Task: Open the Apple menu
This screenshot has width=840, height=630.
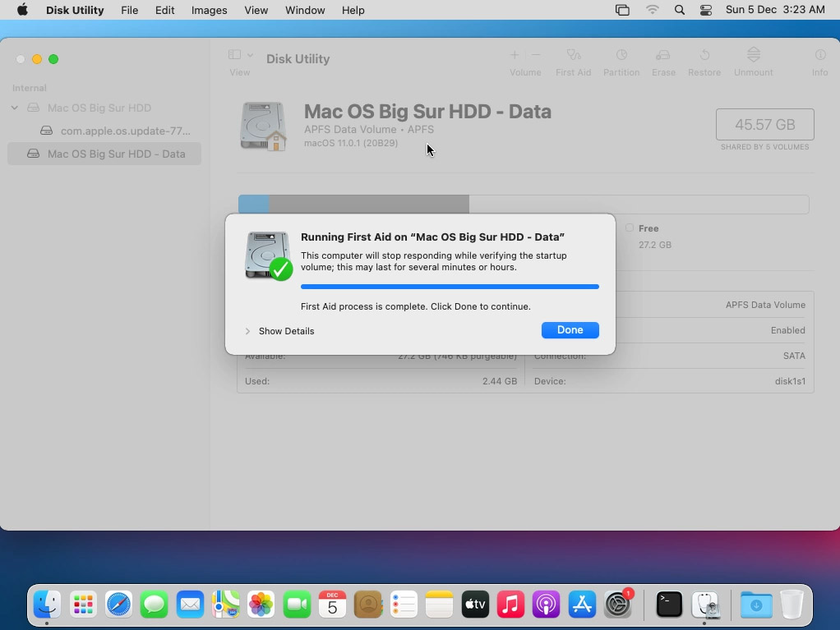Action: point(22,10)
